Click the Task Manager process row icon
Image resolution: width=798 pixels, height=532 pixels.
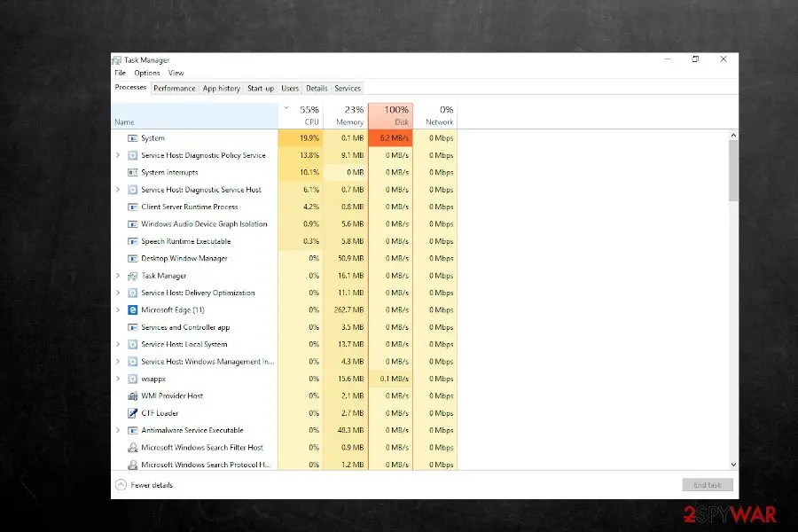tap(132, 276)
